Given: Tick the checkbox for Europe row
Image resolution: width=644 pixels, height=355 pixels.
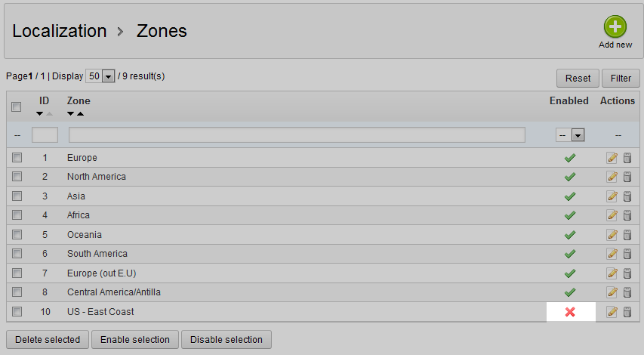Looking at the screenshot, I should pyautogui.click(x=17, y=158).
